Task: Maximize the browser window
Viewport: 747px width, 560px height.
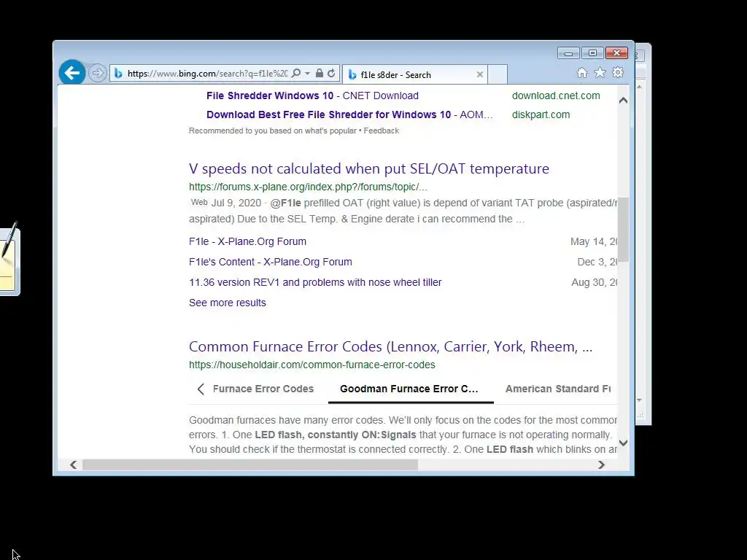Action: click(592, 52)
